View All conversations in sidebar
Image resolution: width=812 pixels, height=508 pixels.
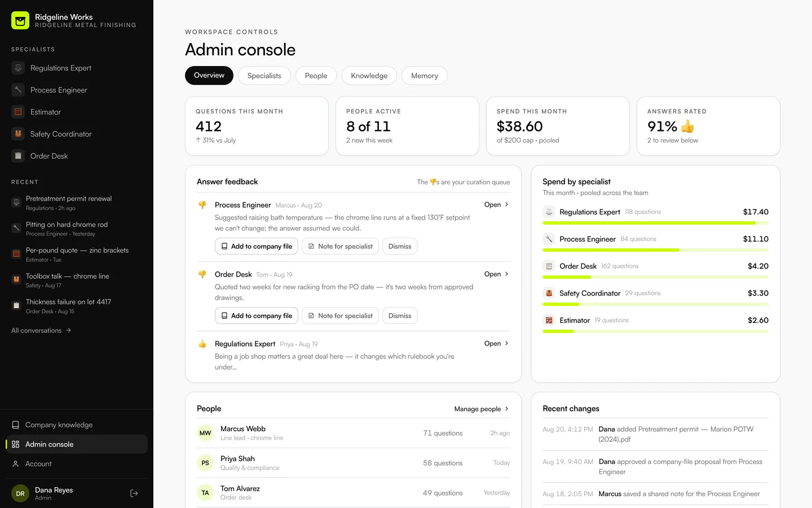pos(41,331)
